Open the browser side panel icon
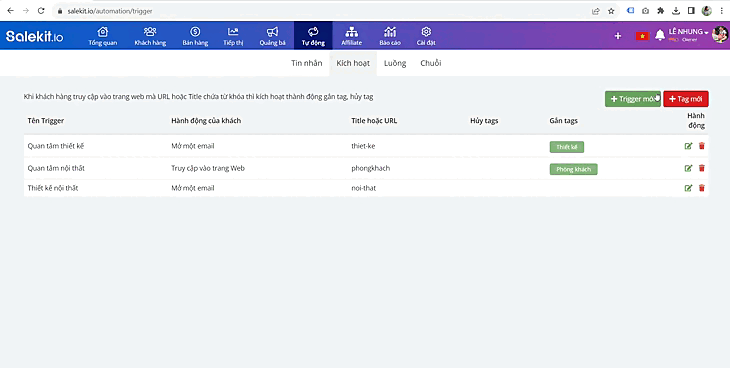The height and width of the screenshot is (368, 730). tap(691, 11)
